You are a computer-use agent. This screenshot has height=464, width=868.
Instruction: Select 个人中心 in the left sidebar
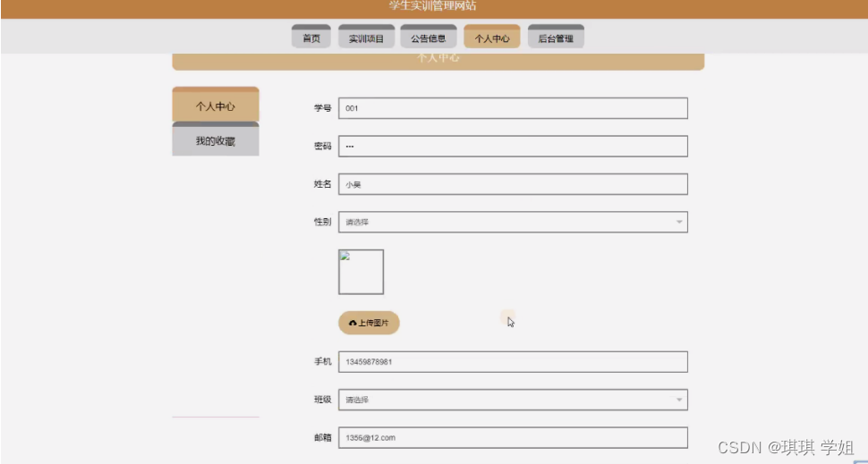pos(216,105)
